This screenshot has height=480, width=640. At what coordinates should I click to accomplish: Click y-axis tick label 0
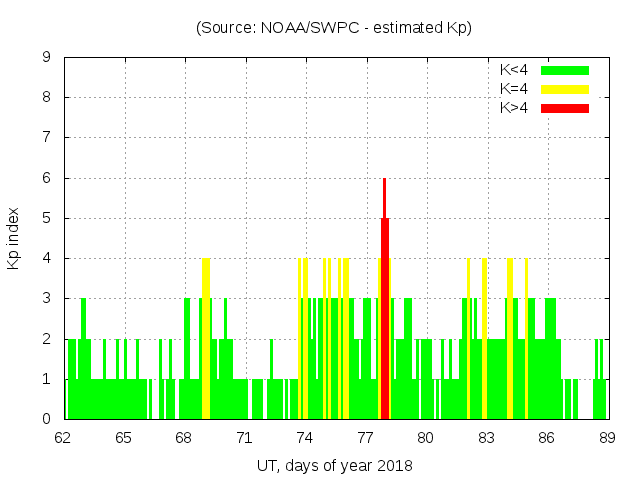click(46, 419)
